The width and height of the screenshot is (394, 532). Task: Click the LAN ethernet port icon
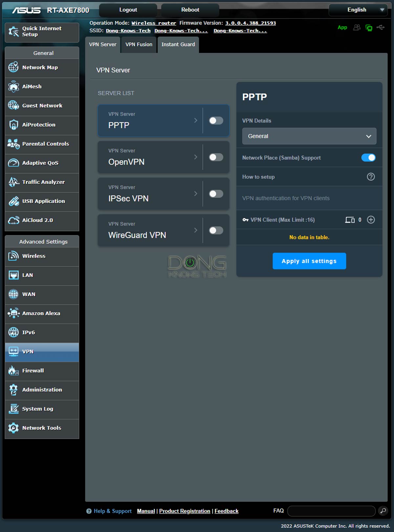pos(13,275)
